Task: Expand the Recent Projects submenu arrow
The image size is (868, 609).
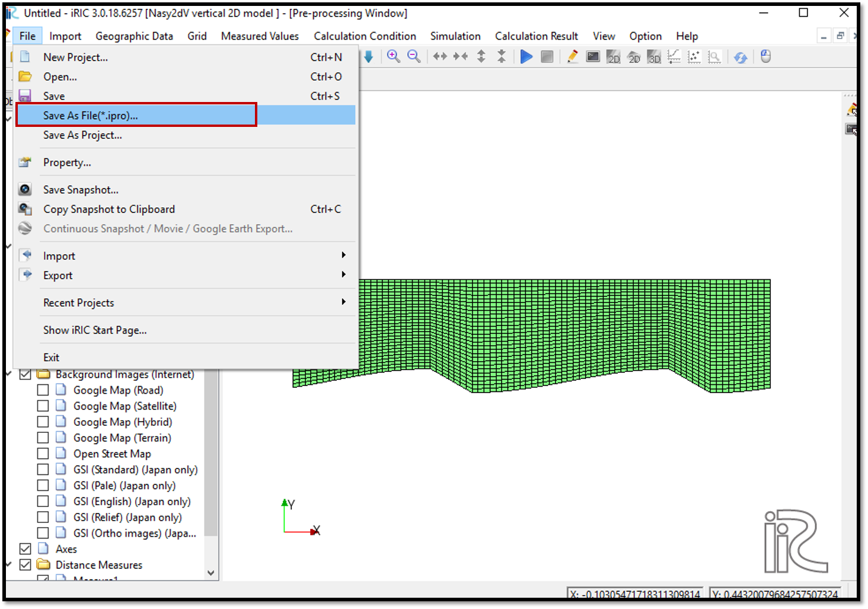Action: (343, 302)
